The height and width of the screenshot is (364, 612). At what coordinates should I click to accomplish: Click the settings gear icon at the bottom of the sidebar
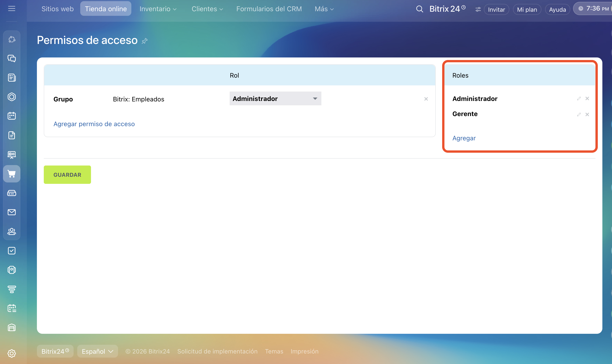(x=11, y=353)
